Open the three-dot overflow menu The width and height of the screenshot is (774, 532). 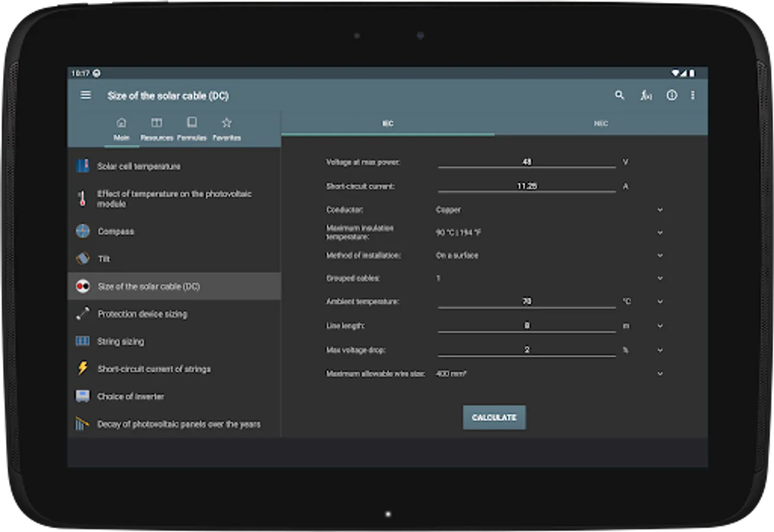click(x=692, y=95)
